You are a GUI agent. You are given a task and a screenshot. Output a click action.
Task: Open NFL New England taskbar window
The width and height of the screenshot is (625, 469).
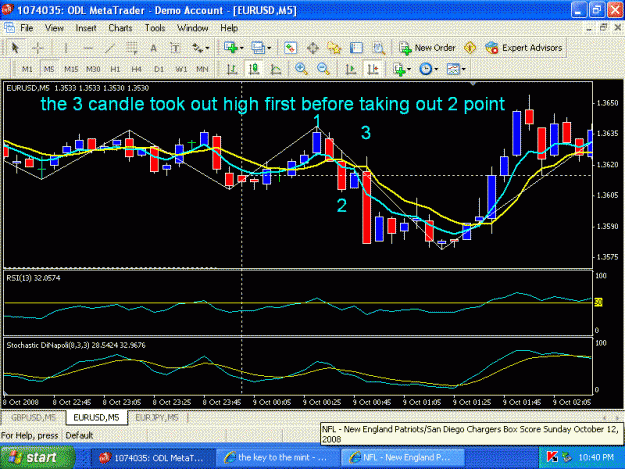(x=401, y=458)
